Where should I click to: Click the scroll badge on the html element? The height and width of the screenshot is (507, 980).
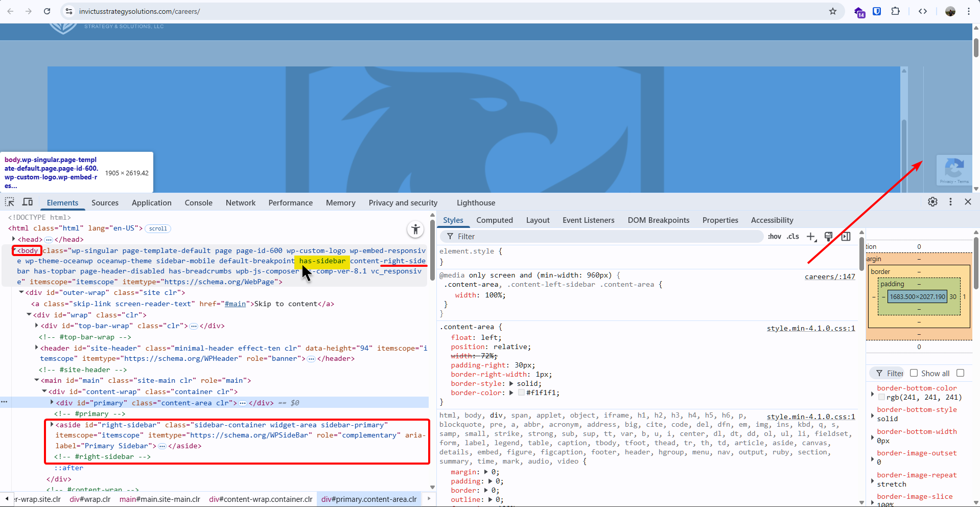(158, 228)
